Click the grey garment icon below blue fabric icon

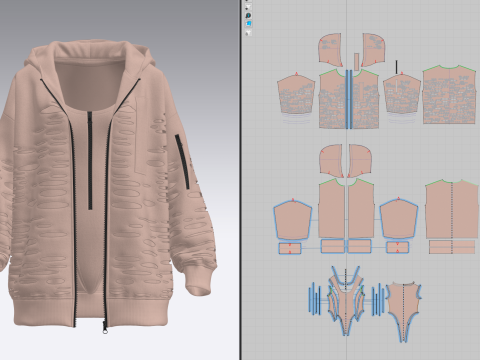[249, 32]
